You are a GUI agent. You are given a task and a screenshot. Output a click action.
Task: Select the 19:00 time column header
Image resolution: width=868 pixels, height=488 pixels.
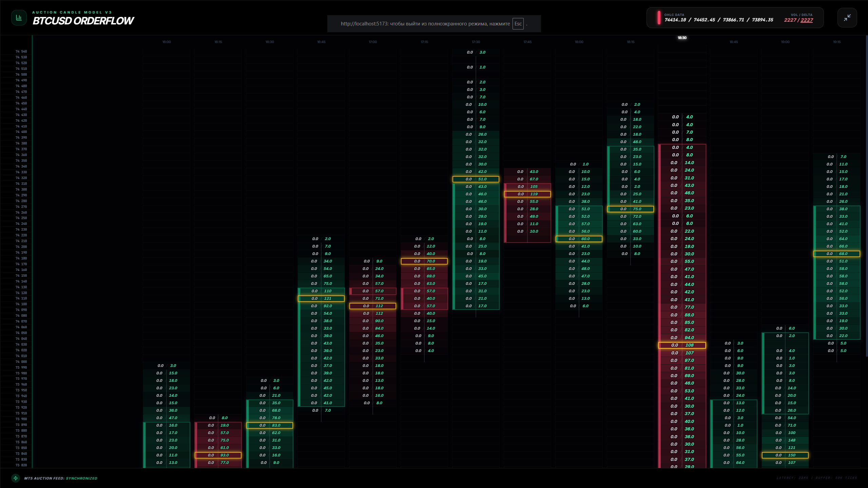[785, 42]
